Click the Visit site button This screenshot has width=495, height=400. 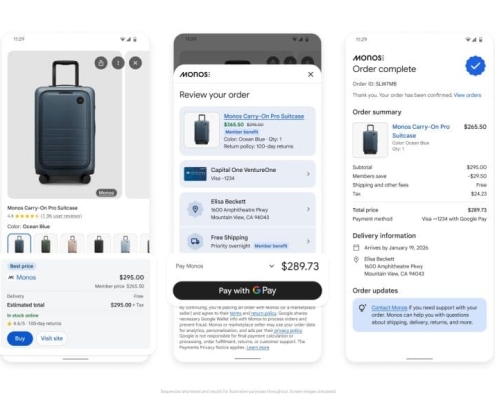52,338
